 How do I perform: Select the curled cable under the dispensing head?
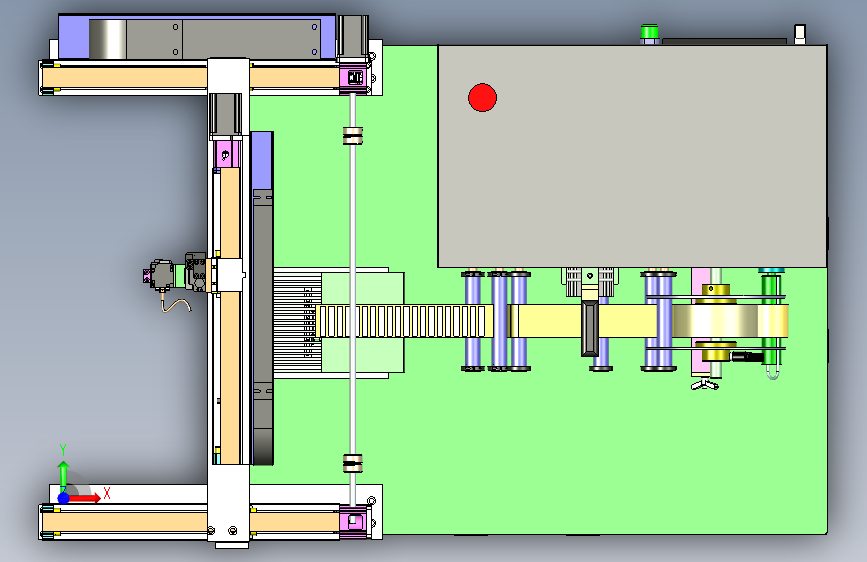click(x=176, y=305)
